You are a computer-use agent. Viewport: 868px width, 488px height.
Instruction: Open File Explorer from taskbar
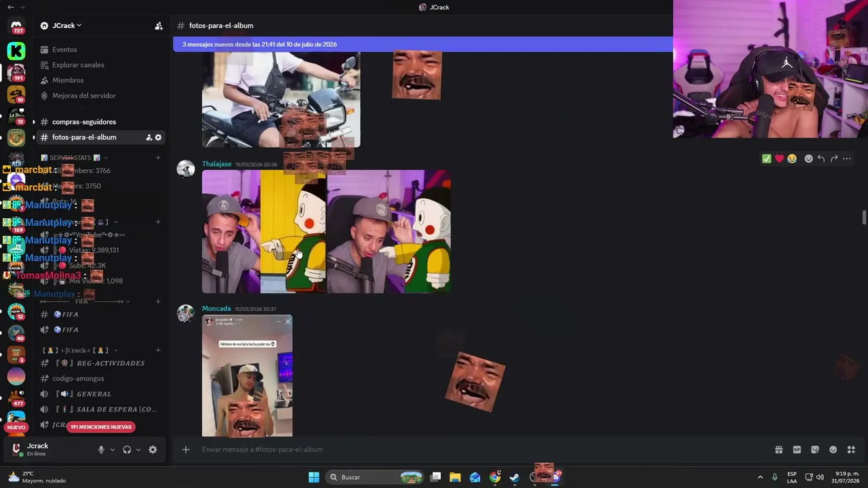pos(455,477)
